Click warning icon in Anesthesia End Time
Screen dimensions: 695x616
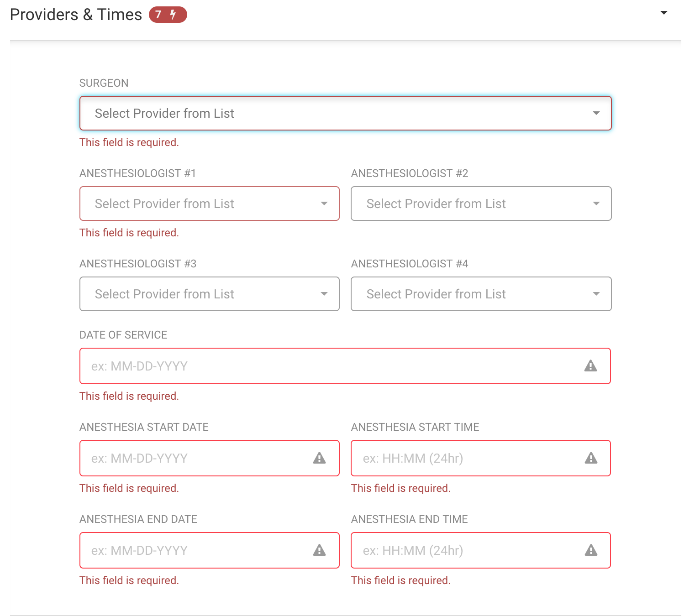(591, 550)
